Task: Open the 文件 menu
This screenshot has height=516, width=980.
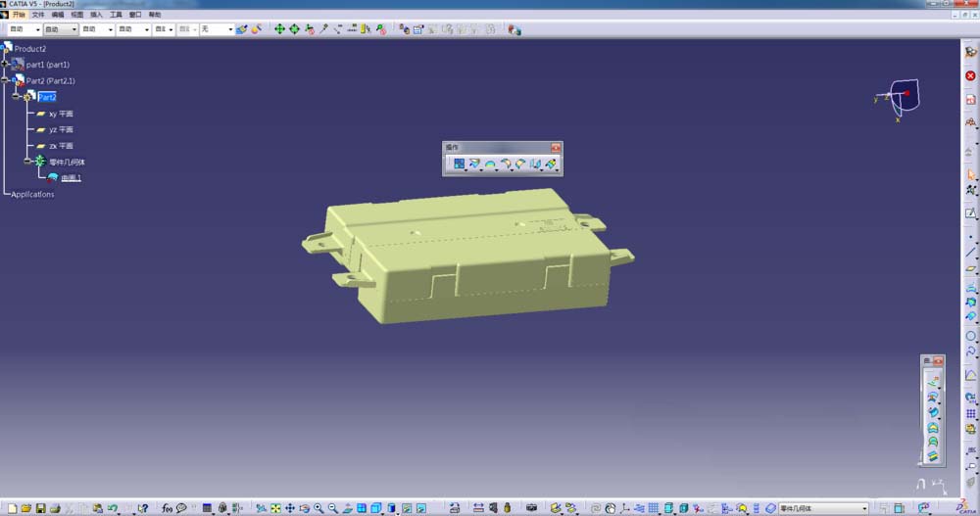Action: (x=38, y=15)
